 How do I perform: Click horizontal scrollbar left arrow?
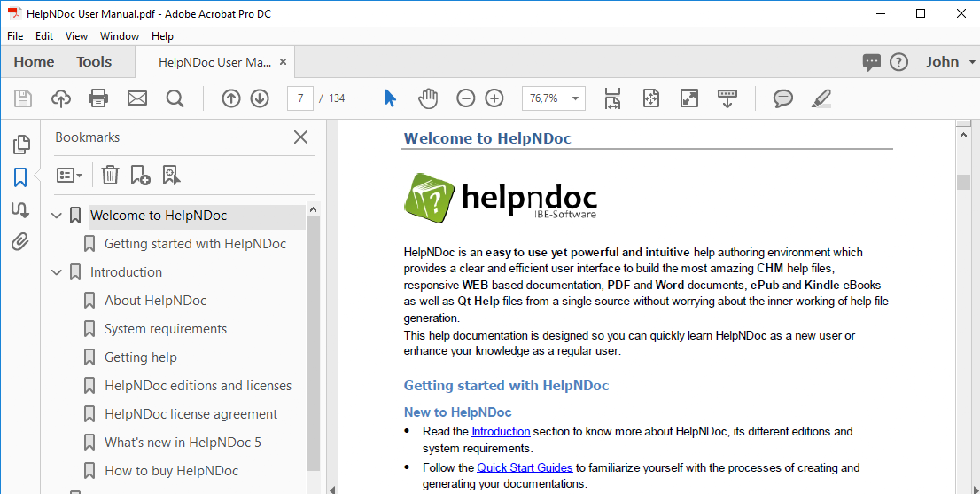point(332,489)
